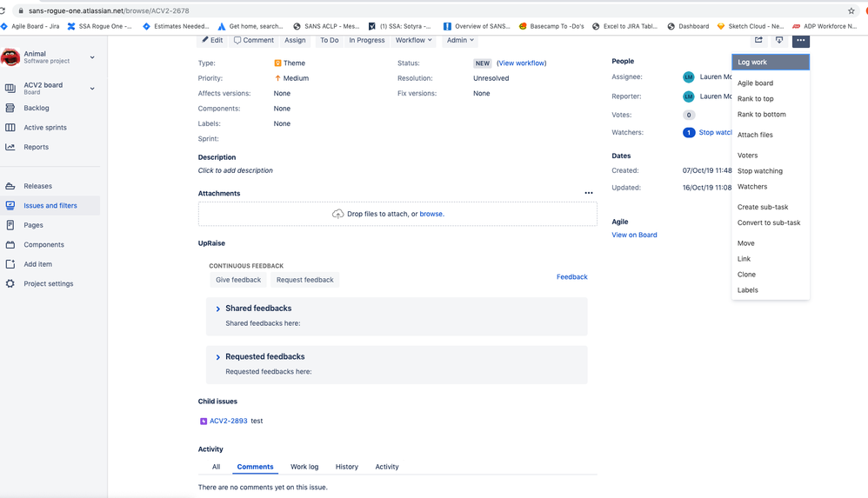
Task: Select Labels from the menu
Action: pos(770,290)
